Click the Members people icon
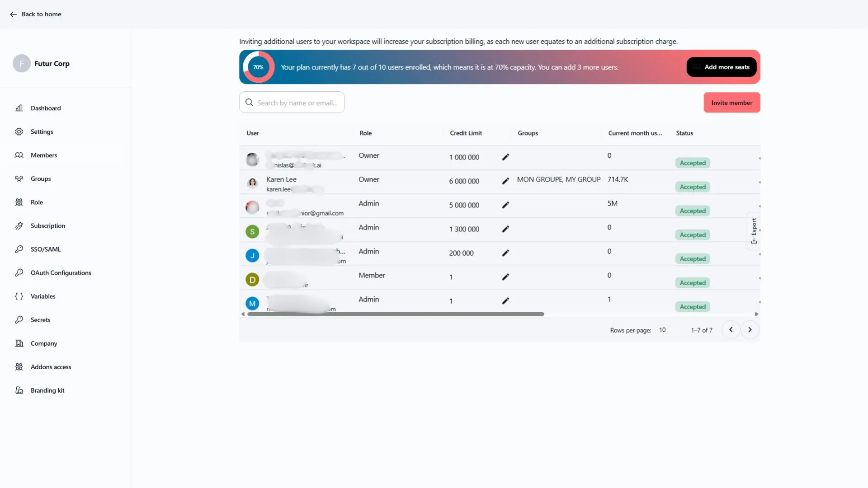This screenshot has height=488, width=868. coord(19,155)
